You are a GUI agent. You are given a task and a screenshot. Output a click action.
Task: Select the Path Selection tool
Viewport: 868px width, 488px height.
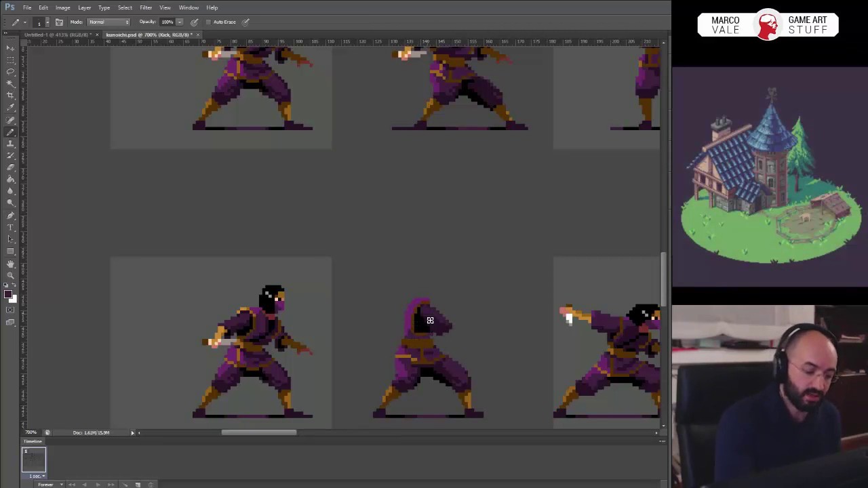click(x=10, y=239)
